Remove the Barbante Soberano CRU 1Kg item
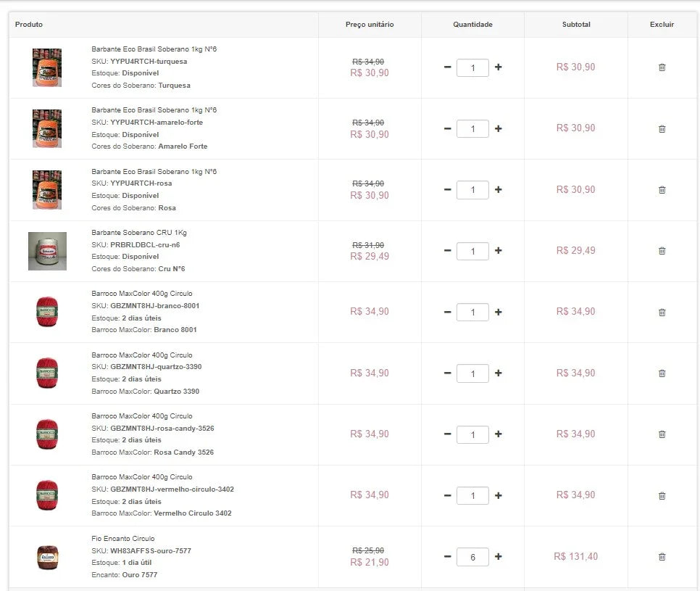 pos(662,250)
